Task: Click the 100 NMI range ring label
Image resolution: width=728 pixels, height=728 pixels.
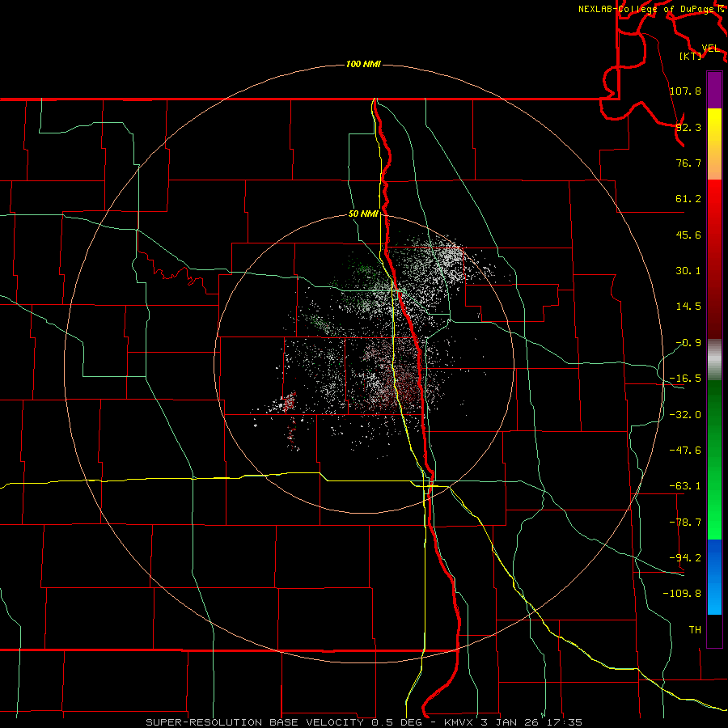Action: click(363, 64)
